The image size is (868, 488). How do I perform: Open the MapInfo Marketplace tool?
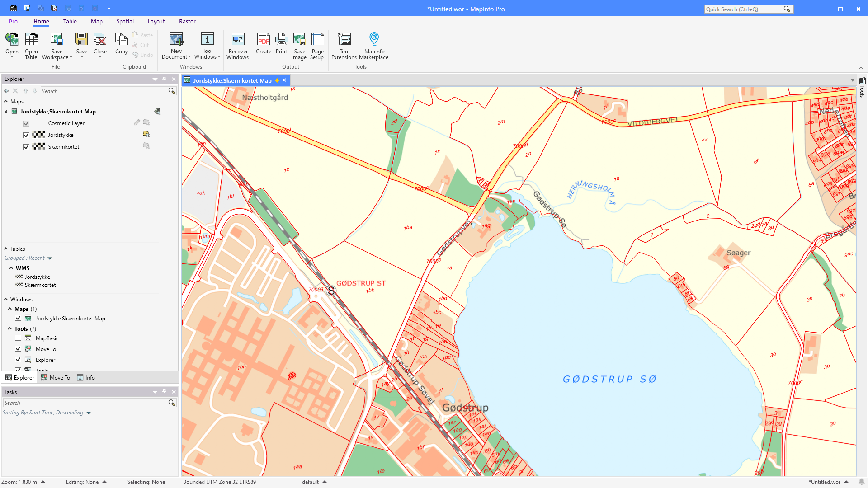(374, 40)
